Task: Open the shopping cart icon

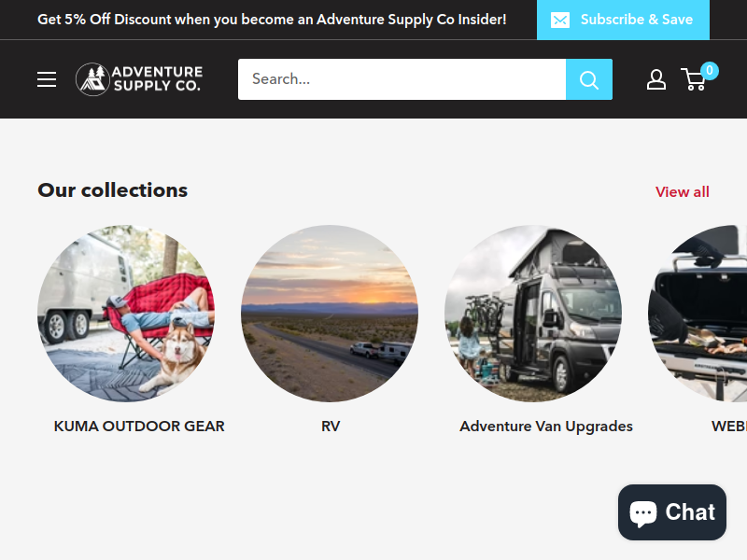Action: (693, 79)
